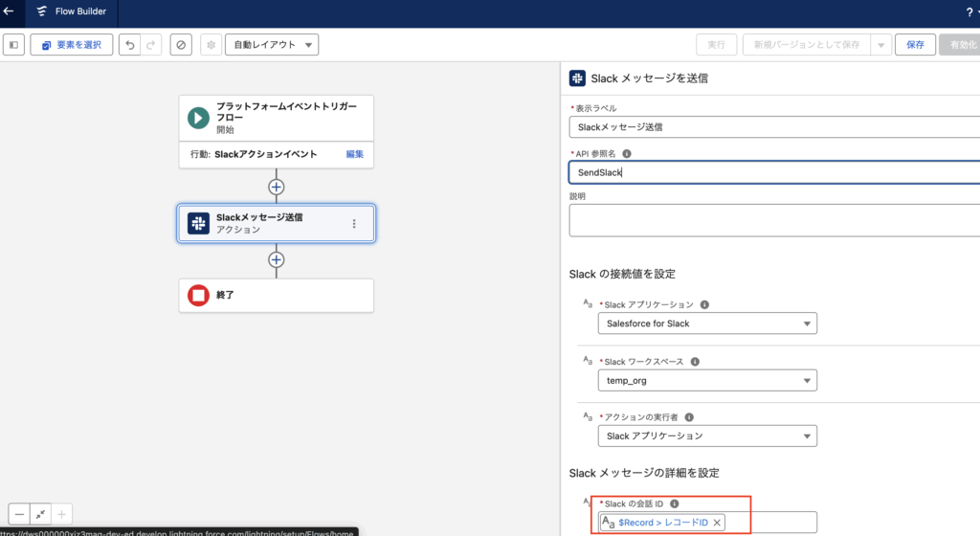
Task: Open the 要素を選択 selection mode button
Action: (72, 45)
